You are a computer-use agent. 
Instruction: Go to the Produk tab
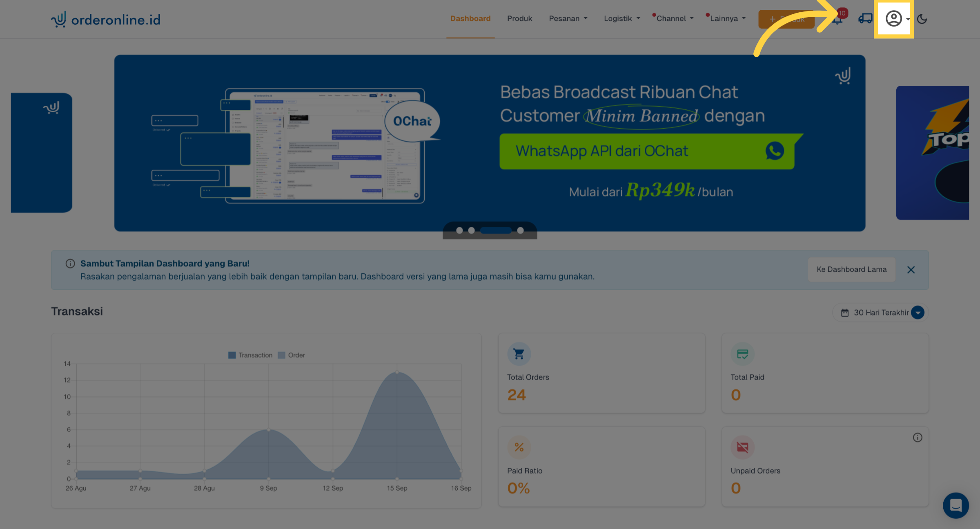point(519,19)
